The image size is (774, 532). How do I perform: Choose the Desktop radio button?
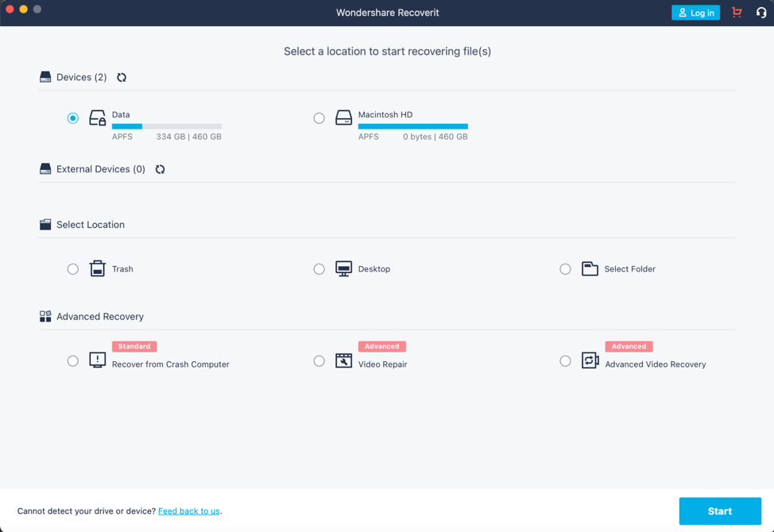[319, 269]
